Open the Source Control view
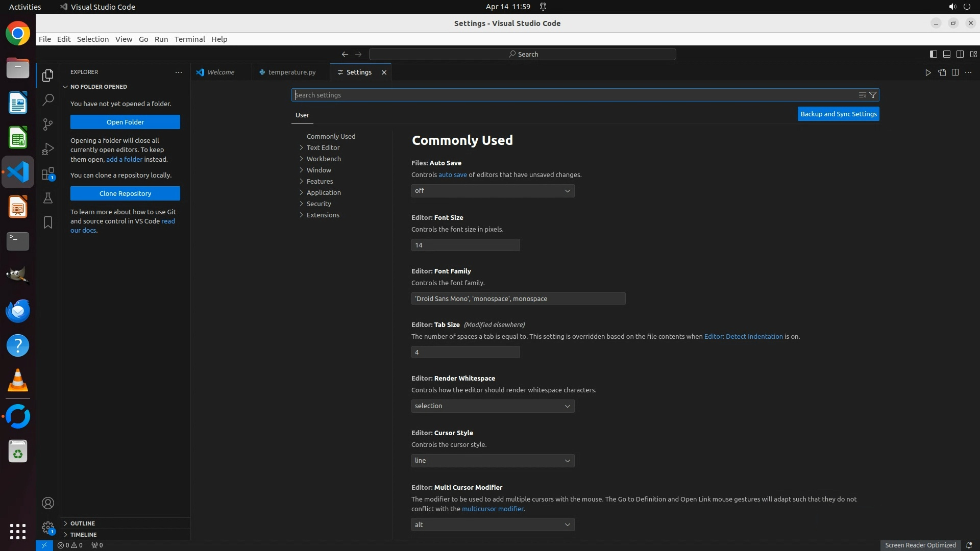The image size is (980, 551). [x=48, y=124]
